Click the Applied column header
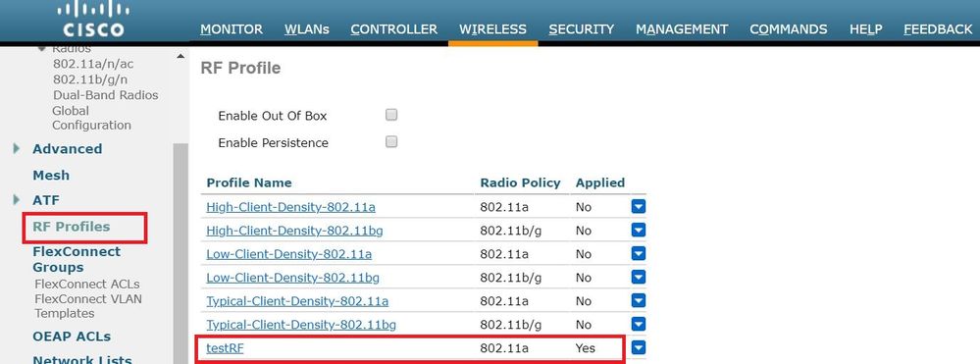 tap(600, 182)
